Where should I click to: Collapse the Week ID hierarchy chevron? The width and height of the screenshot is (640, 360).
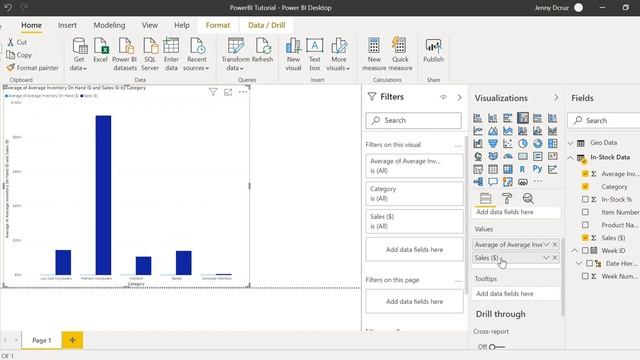point(575,250)
